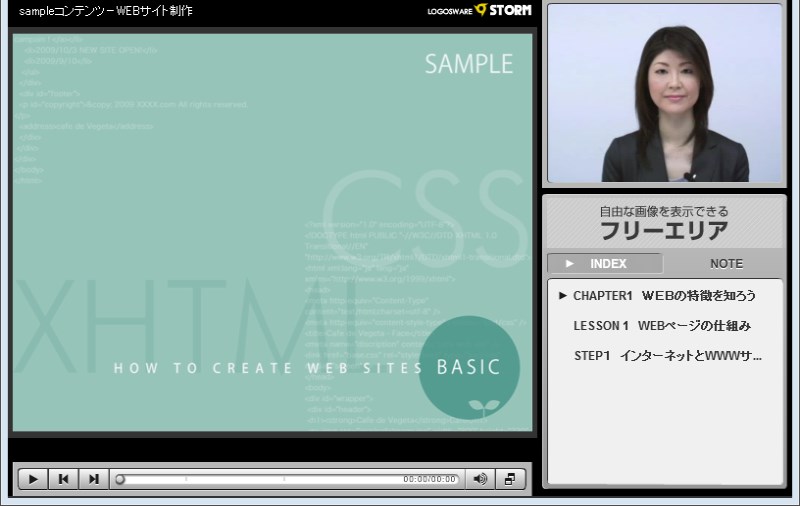Select CHAPTER1 WEBの特徴を知ろう
This screenshot has height=506, width=800.
[x=664, y=295]
